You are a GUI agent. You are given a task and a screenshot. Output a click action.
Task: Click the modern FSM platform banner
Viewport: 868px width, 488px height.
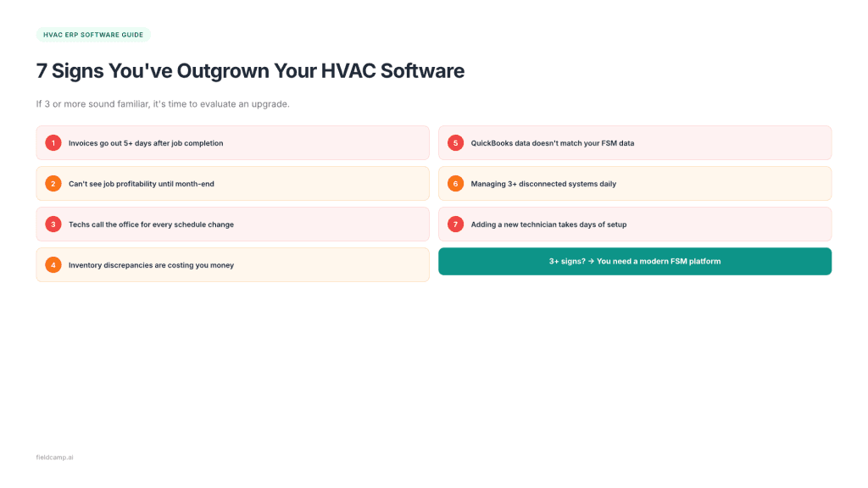(x=635, y=261)
